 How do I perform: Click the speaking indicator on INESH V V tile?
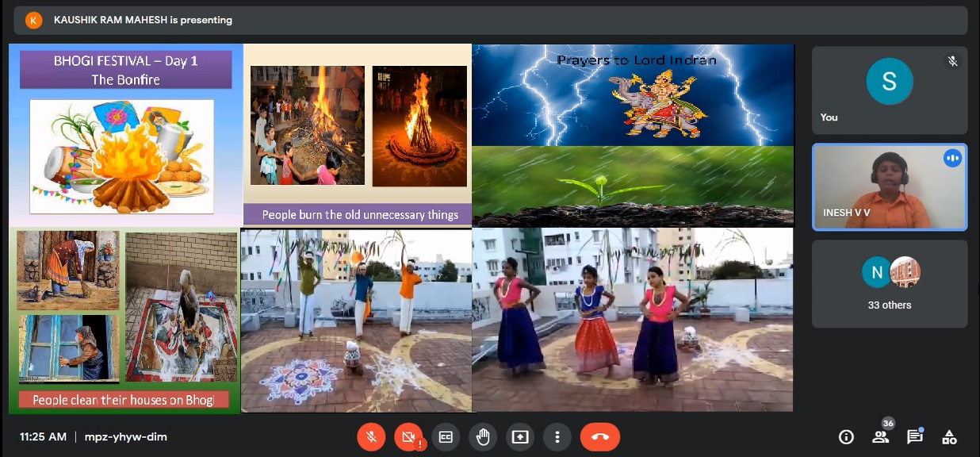(952, 159)
